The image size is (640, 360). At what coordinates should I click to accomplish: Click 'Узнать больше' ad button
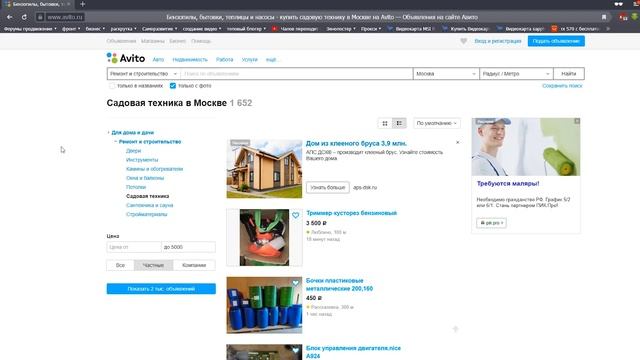coord(328,187)
